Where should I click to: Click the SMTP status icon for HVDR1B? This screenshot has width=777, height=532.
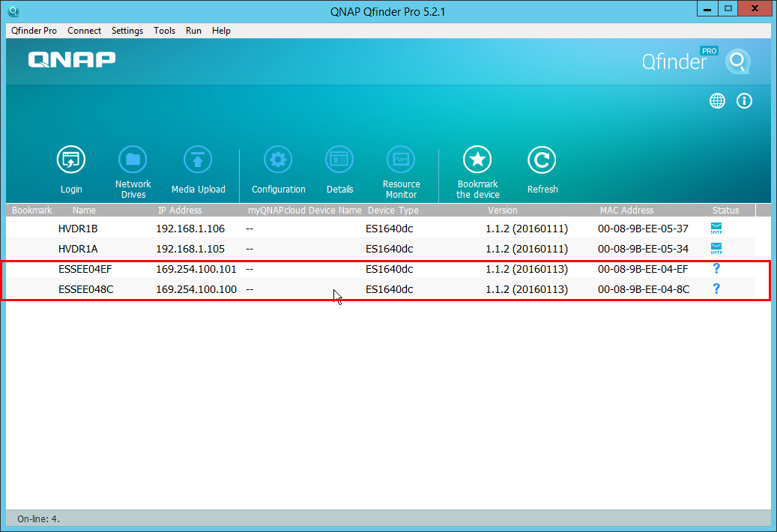point(716,229)
